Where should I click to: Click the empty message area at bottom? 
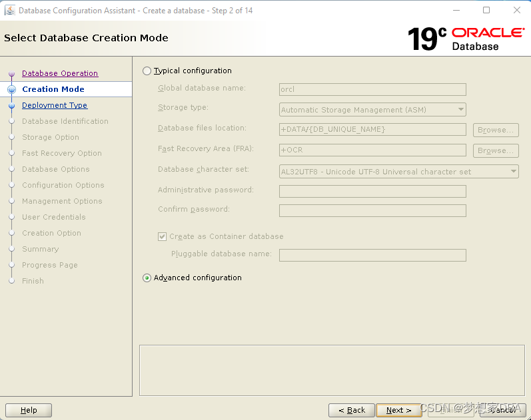[332, 370]
